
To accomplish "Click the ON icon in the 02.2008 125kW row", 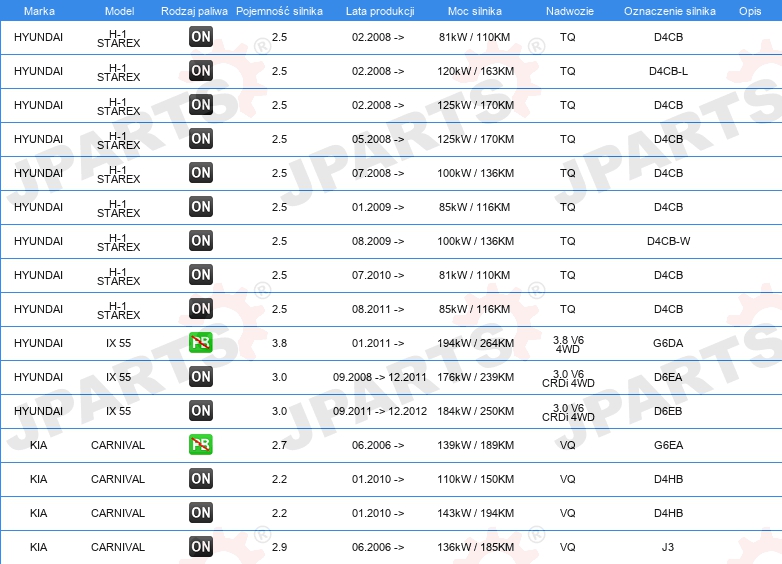I will 201,104.
